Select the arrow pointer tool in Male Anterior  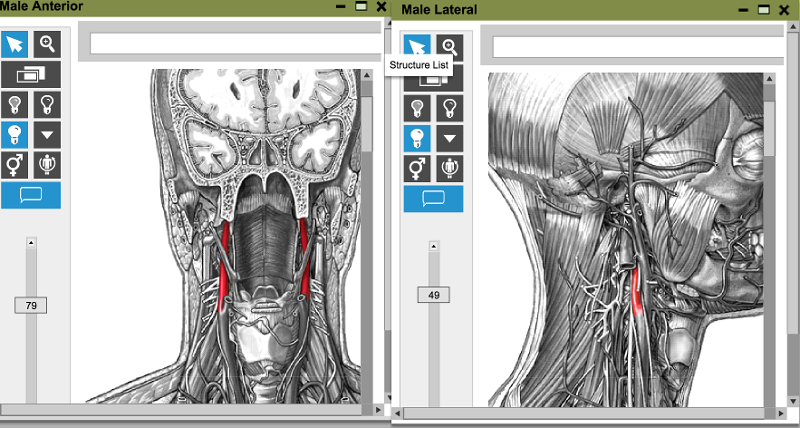(x=15, y=44)
